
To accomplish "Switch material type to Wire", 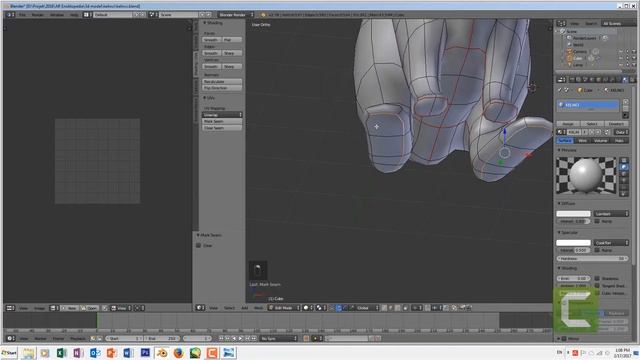I will click(x=582, y=140).
